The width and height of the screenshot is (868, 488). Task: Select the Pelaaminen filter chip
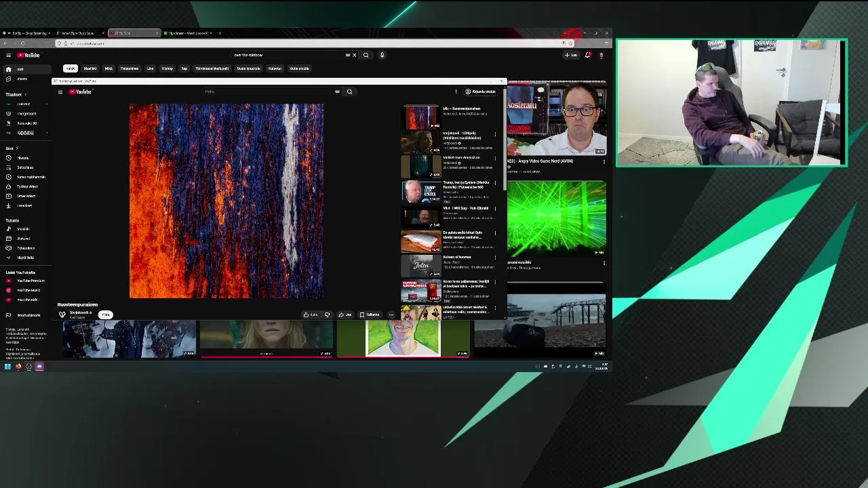(130, 68)
